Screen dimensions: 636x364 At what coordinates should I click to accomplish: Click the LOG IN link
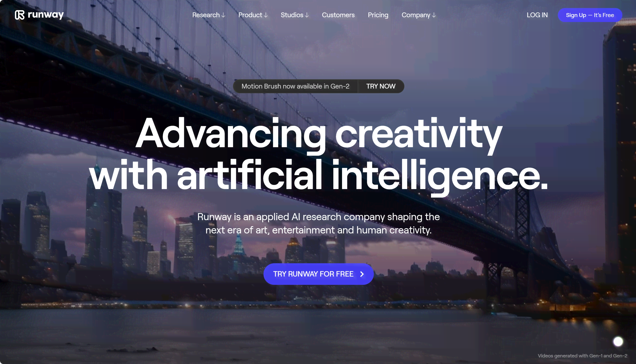537,15
